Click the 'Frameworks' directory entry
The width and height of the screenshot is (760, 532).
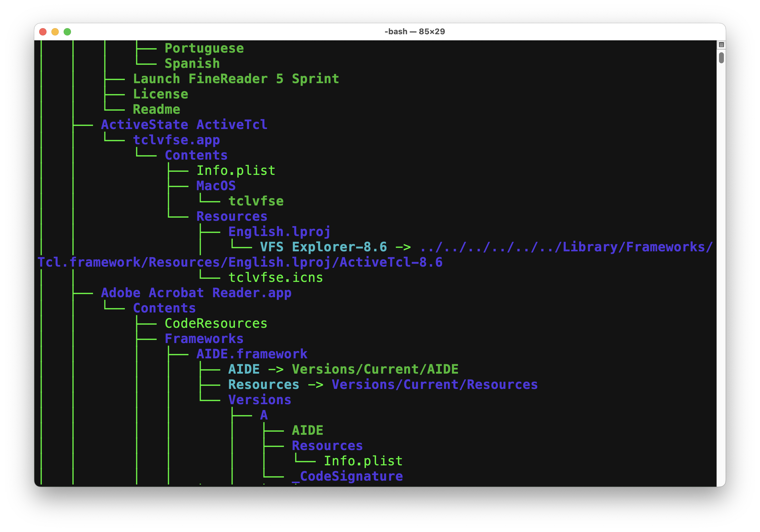(204, 338)
